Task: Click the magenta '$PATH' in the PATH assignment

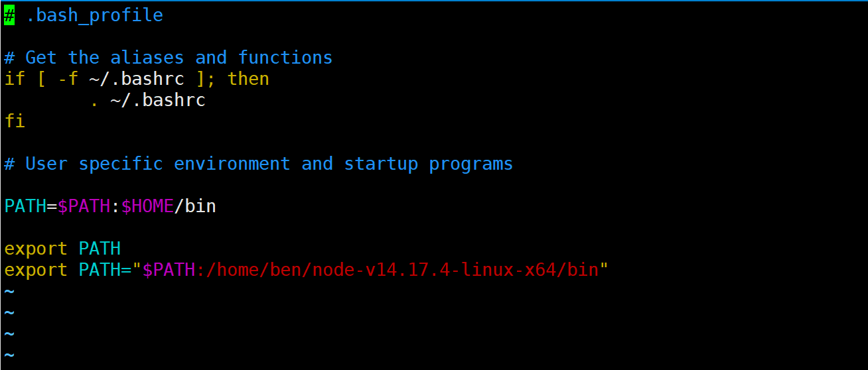Action: [84, 206]
